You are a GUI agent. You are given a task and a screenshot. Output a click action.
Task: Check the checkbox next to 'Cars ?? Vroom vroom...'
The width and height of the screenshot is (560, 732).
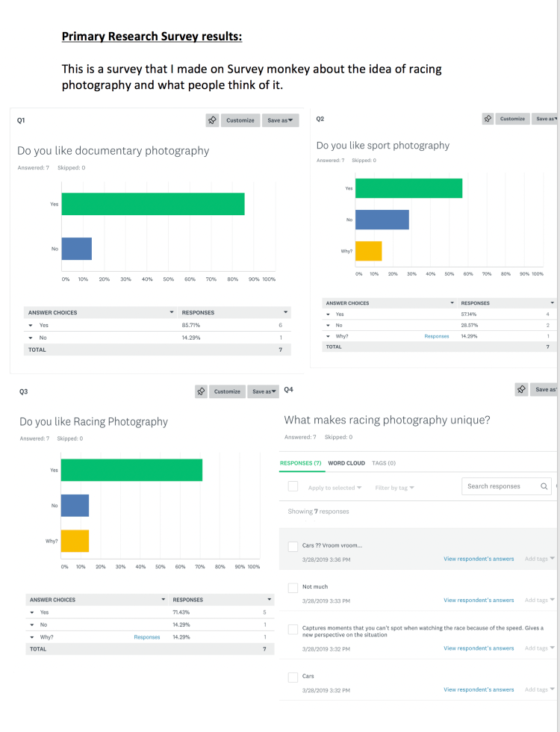[293, 548]
